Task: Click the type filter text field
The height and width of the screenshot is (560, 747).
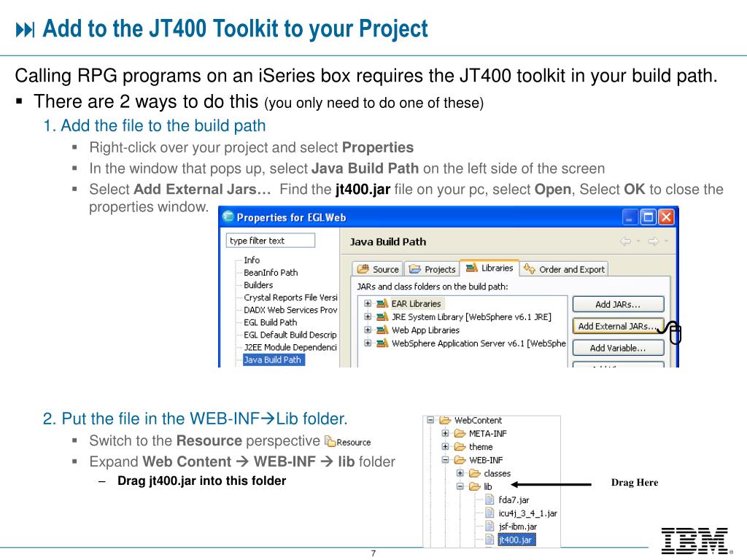Action: tap(270, 241)
